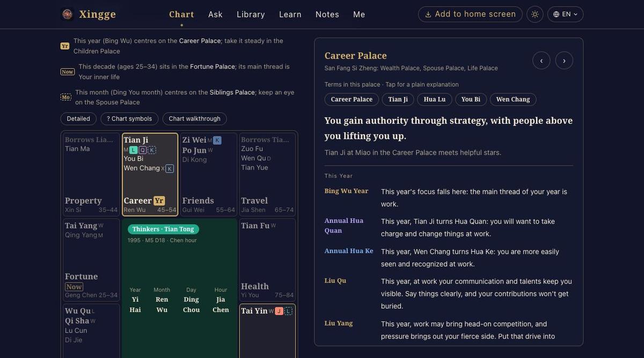Click the Mo month badge icon
644x358 pixels.
coord(66,97)
